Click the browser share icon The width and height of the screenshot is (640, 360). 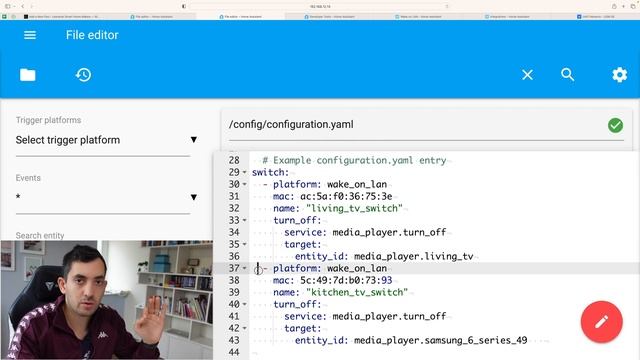click(x=614, y=6)
